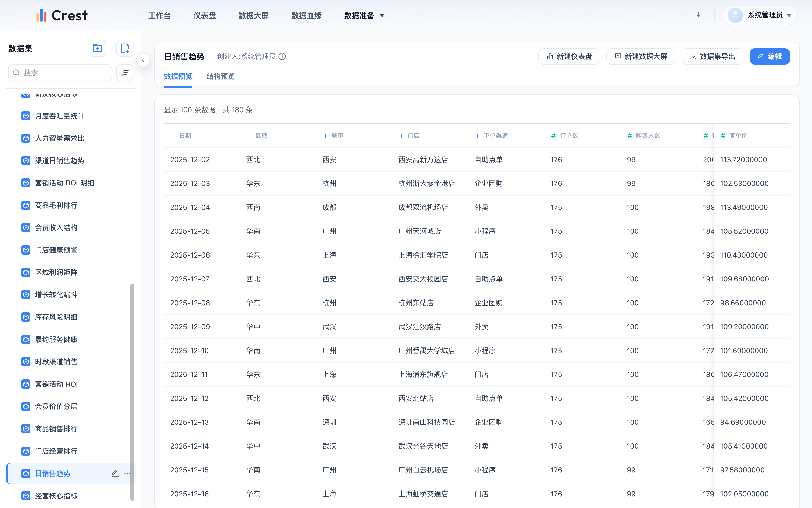This screenshot has width=812, height=508.
Task: Click the download icon in top bar
Action: [x=698, y=15]
